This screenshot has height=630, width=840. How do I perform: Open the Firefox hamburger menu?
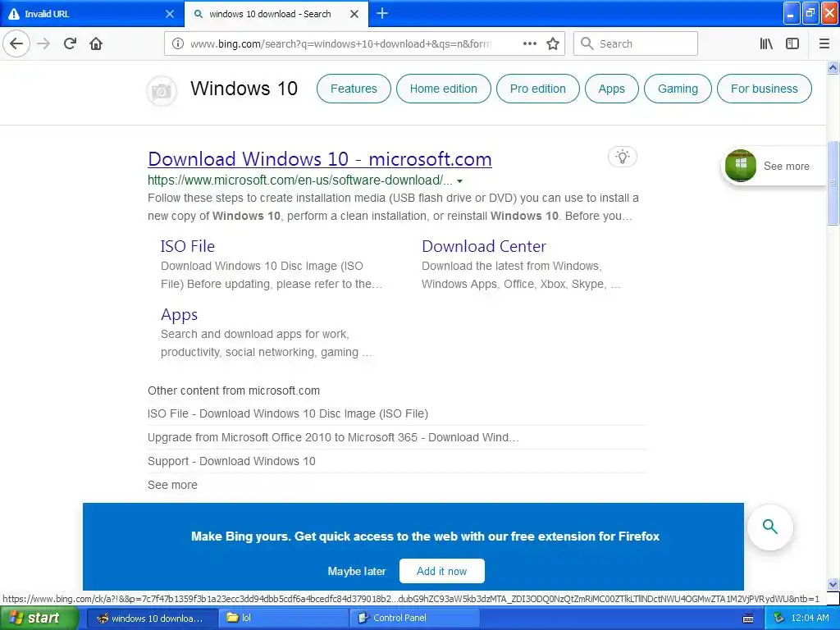(824, 43)
